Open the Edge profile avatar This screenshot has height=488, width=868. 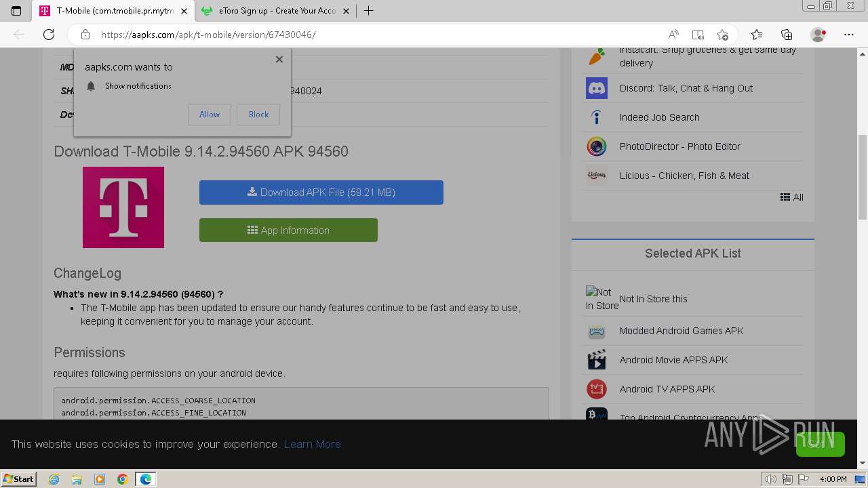818,35
